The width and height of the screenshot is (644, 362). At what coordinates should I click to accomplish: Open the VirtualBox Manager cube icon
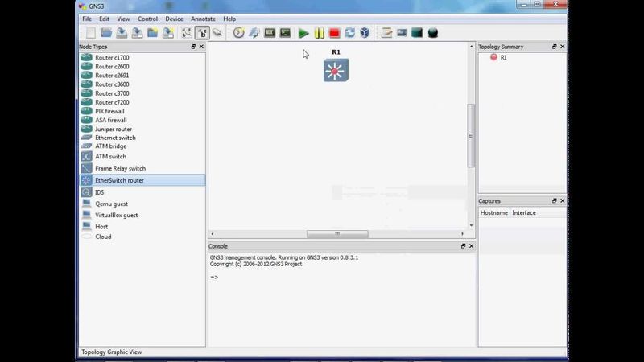(365, 33)
